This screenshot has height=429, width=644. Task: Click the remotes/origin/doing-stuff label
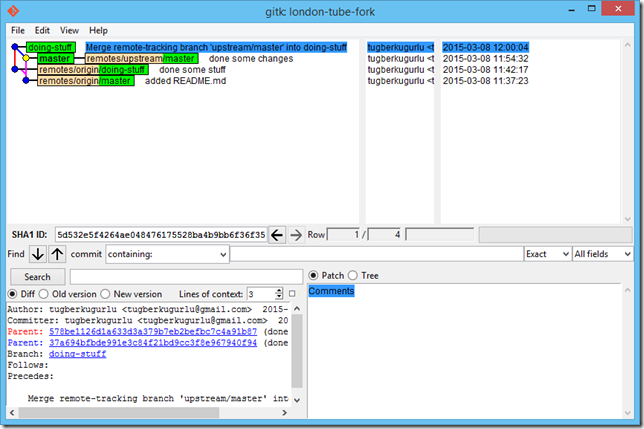click(93, 69)
